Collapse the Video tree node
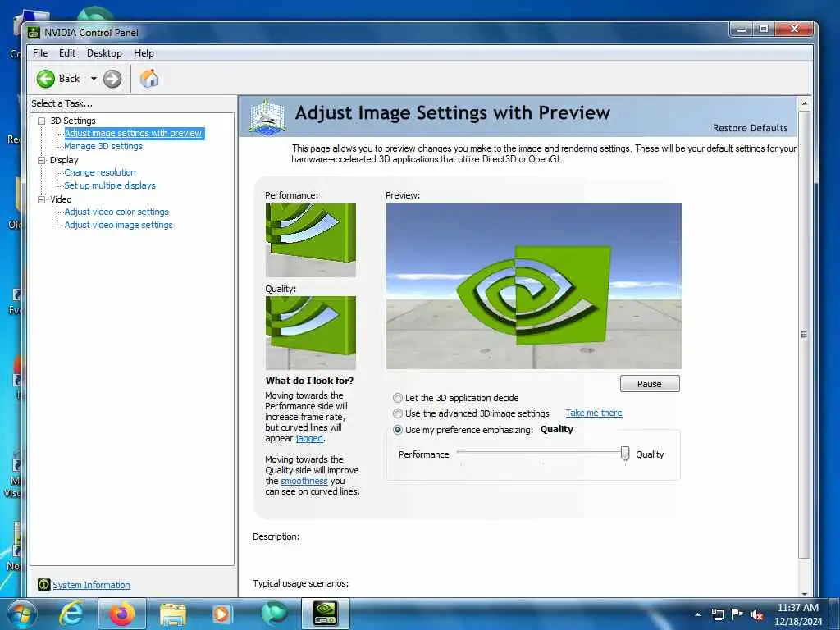 [x=41, y=199]
